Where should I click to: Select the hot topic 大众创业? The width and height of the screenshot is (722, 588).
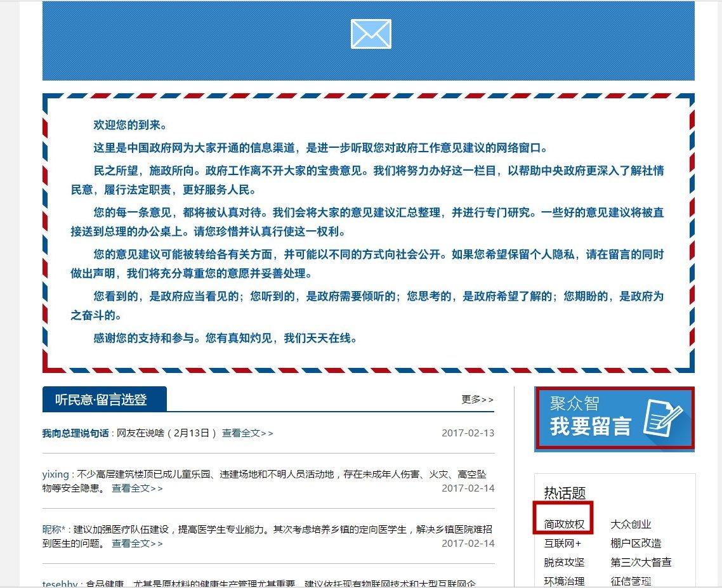point(631,525)
